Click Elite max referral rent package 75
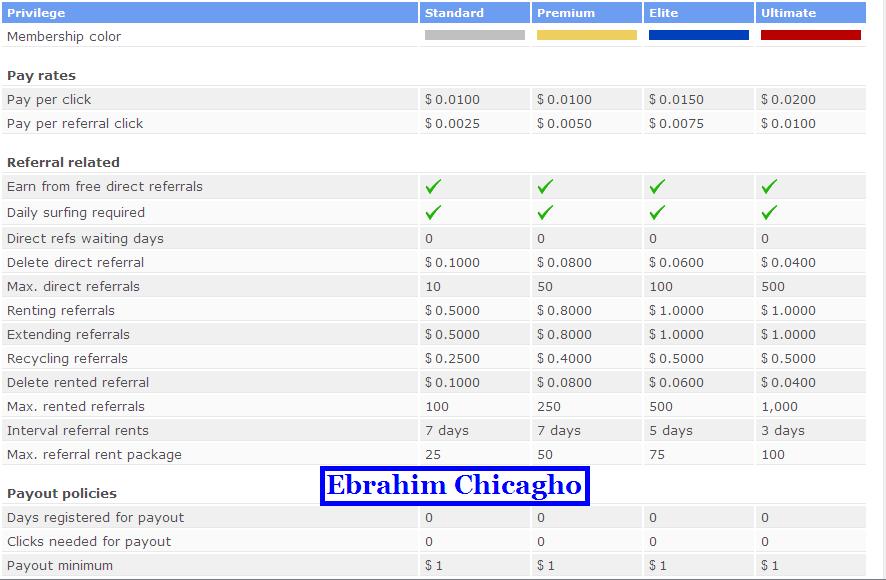The width and height of the screenshot is (886, 580). [657, 455]
